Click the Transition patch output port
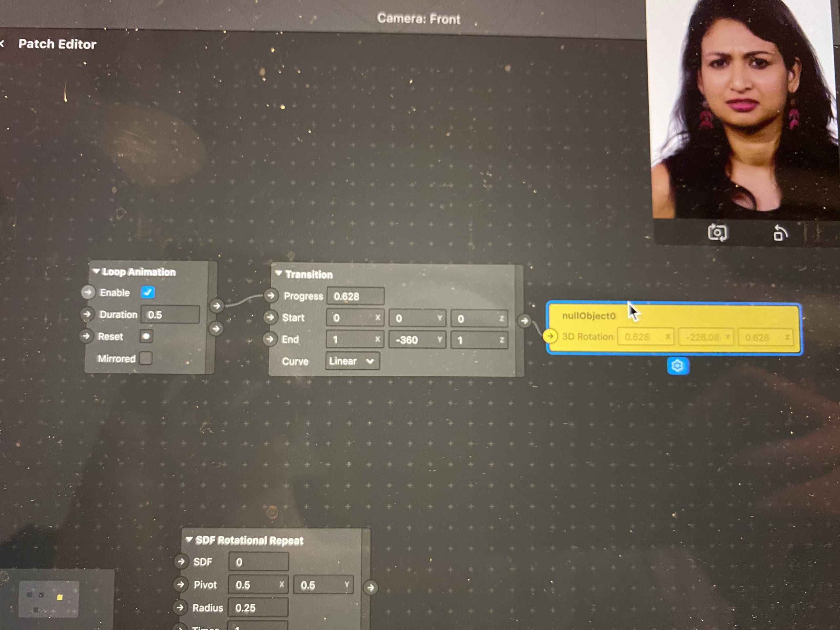Image resolution: width=840 pixels, height=630 pixels. tap(524, 321)
